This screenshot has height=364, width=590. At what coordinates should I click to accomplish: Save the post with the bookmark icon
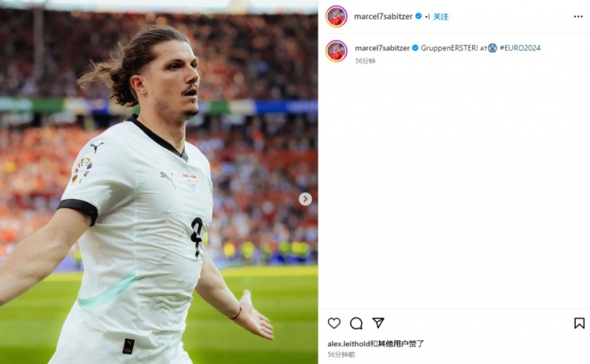tap(579, 323)
